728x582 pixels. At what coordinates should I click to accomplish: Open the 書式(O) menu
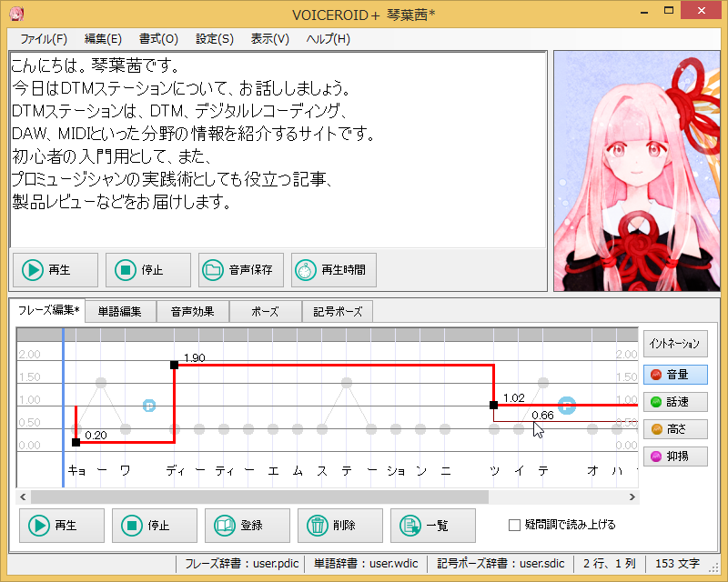(158, 39)
